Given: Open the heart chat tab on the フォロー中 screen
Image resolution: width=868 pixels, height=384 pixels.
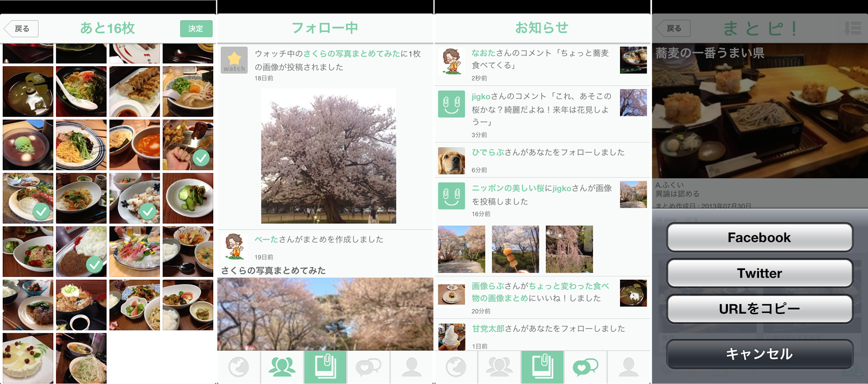Looking at the screenshot, I should 368,367.
